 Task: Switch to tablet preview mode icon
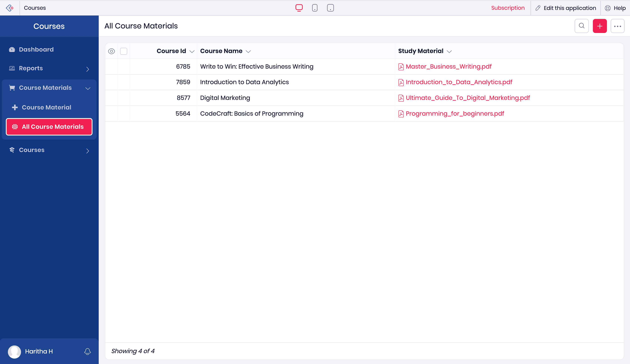(x=330, y=8)
